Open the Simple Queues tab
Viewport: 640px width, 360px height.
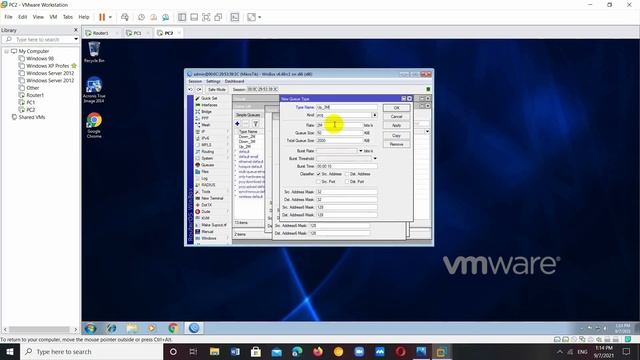(248, 115)
